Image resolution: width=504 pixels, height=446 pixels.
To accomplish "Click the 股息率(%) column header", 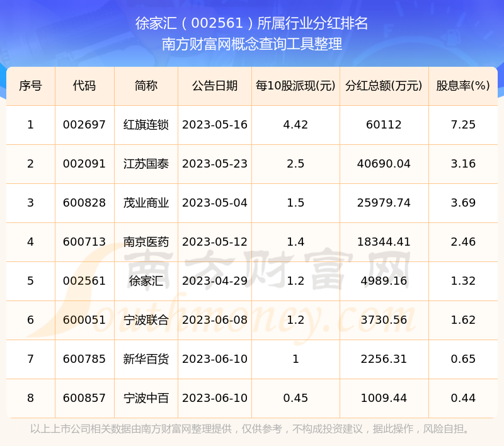I will [463, 86].
